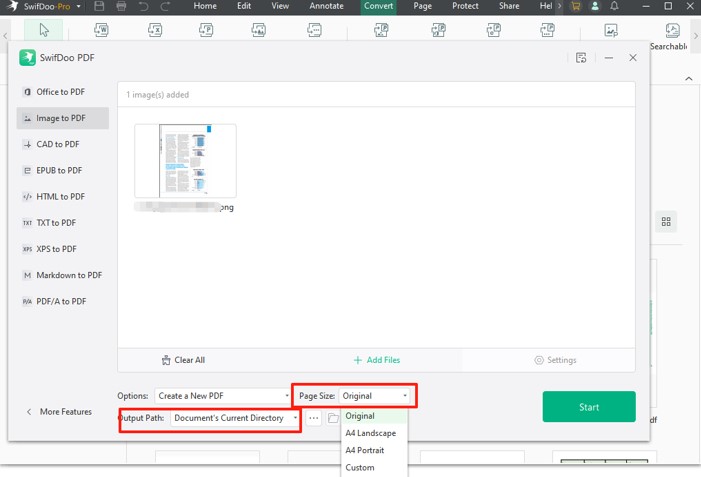Go back to More Features
The width and height of the screenshot is (701, 477).
coord(59,412)
